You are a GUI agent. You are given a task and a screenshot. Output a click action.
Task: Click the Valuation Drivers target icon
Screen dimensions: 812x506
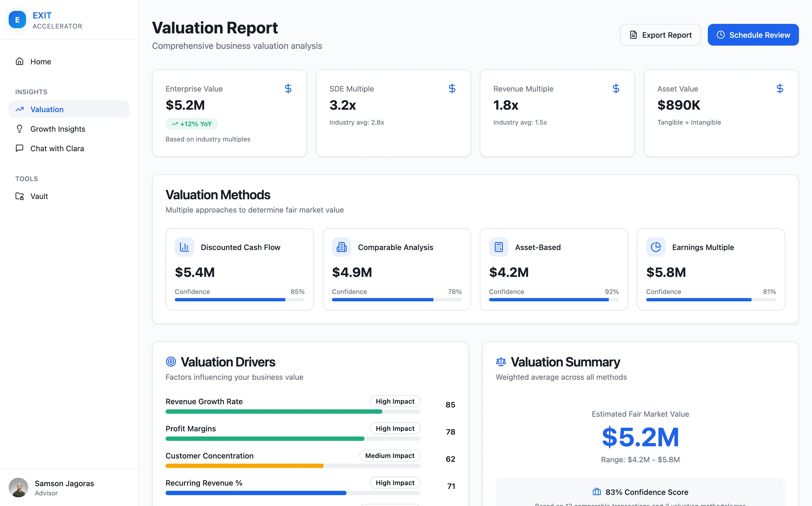[171, 361]
